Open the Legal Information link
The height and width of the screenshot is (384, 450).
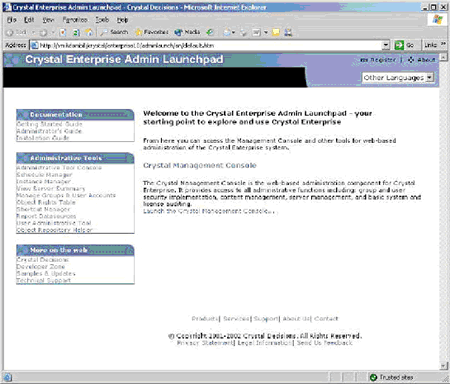click(x=264, y=343)
